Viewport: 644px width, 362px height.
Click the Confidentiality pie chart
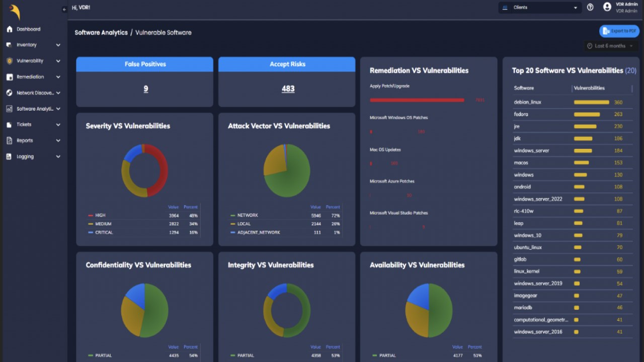(x=145, y=310)
